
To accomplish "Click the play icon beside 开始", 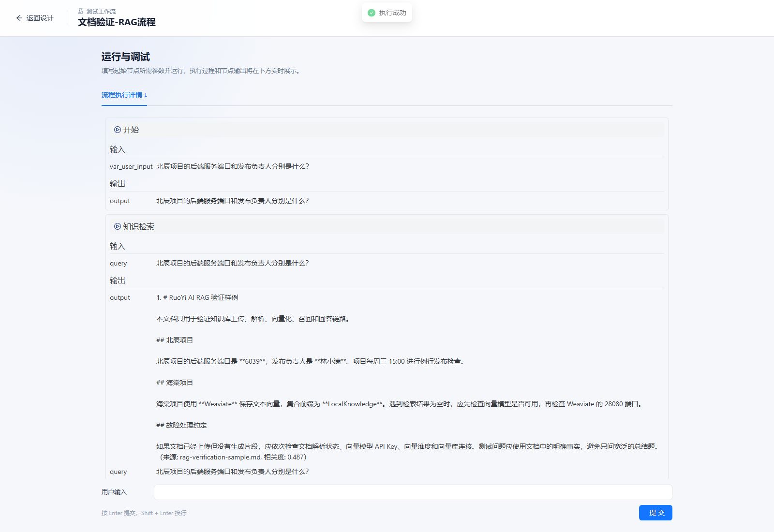I will click(x=117, y=130).
